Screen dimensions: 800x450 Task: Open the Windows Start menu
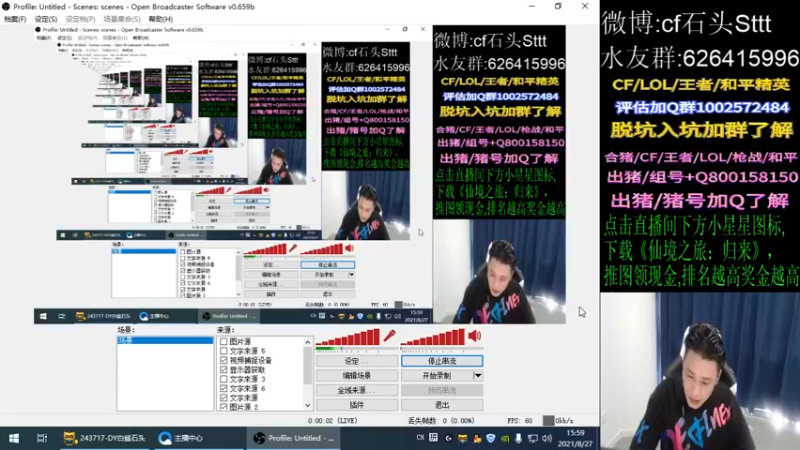14,438
